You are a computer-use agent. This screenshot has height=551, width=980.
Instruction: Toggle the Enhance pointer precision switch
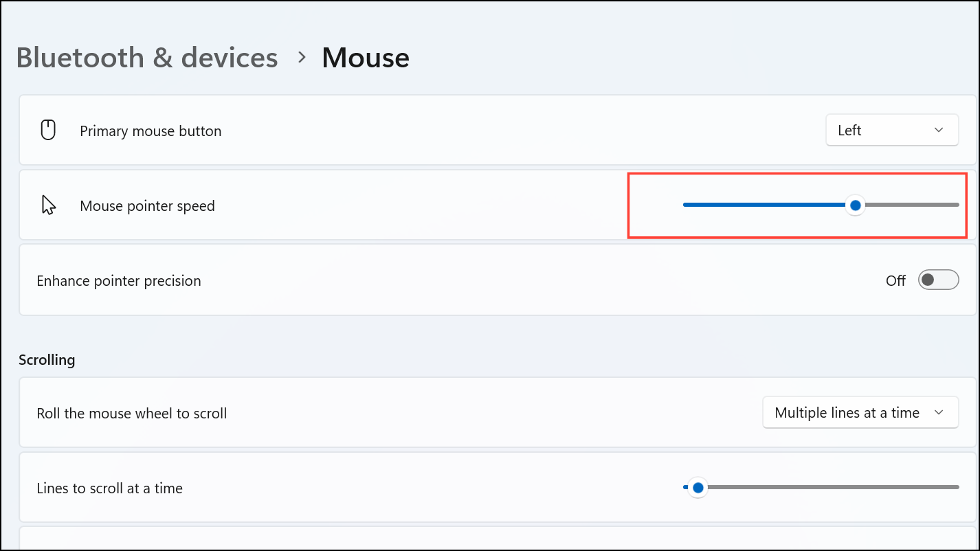[x=938, y=280]
